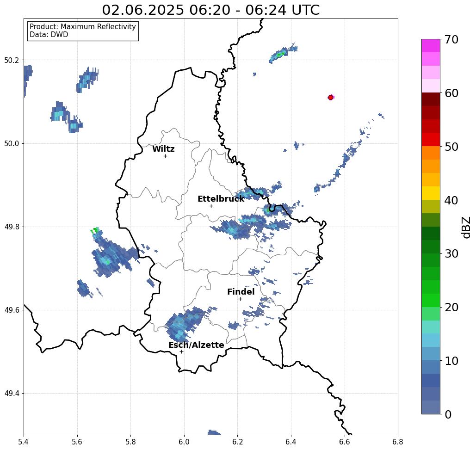Click the latitude tick label "49.4"
The height and width of the screenshot is (450, 476).
12,393
